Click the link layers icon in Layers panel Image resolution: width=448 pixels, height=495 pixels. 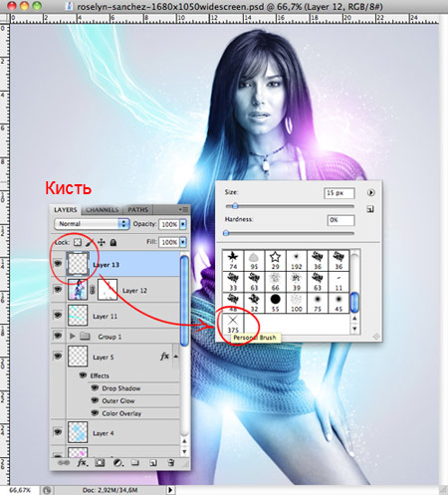click(63, 462)
